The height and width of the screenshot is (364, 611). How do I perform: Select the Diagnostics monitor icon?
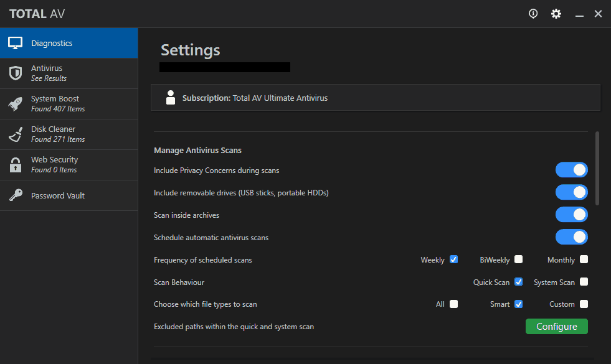click(x=15, y=42)
